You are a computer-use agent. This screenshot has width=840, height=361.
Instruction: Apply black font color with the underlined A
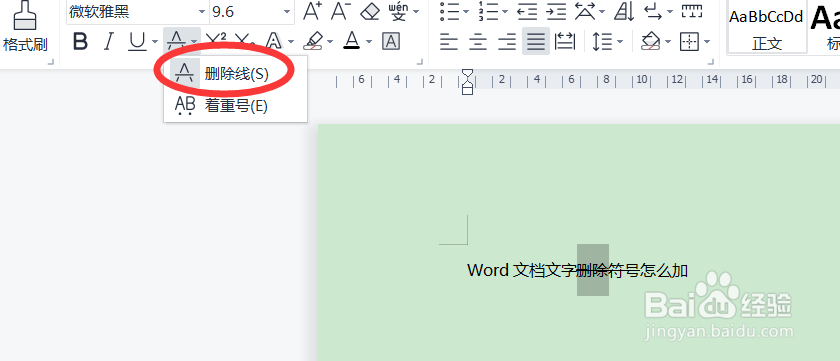(x=351, y=41)
